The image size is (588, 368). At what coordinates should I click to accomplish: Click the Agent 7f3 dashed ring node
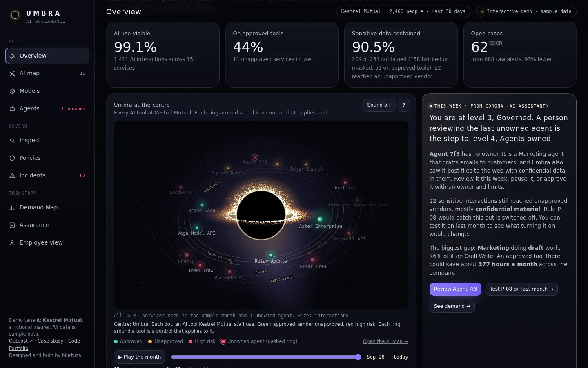pyautogui.click(x=255, y=157)
